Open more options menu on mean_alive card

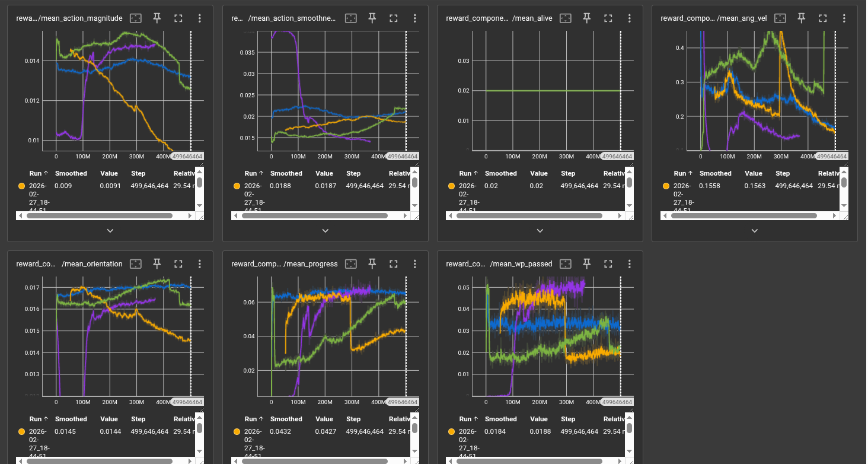coord(630,18)
